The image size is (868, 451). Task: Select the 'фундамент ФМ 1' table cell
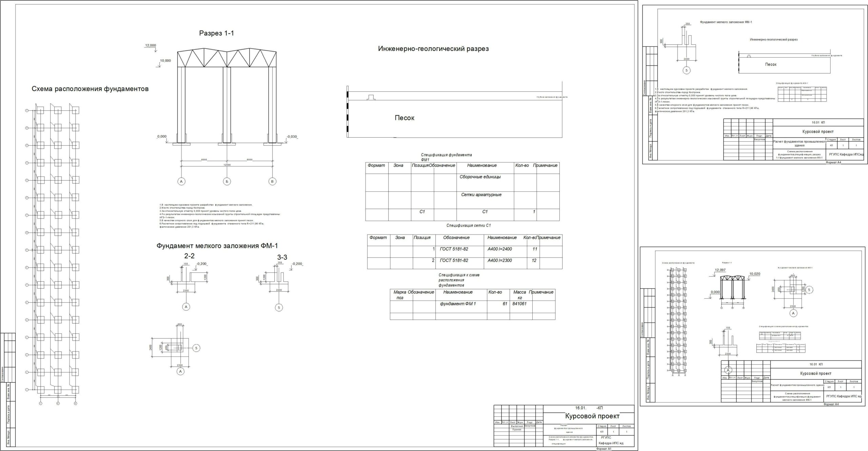pos(458,304)
